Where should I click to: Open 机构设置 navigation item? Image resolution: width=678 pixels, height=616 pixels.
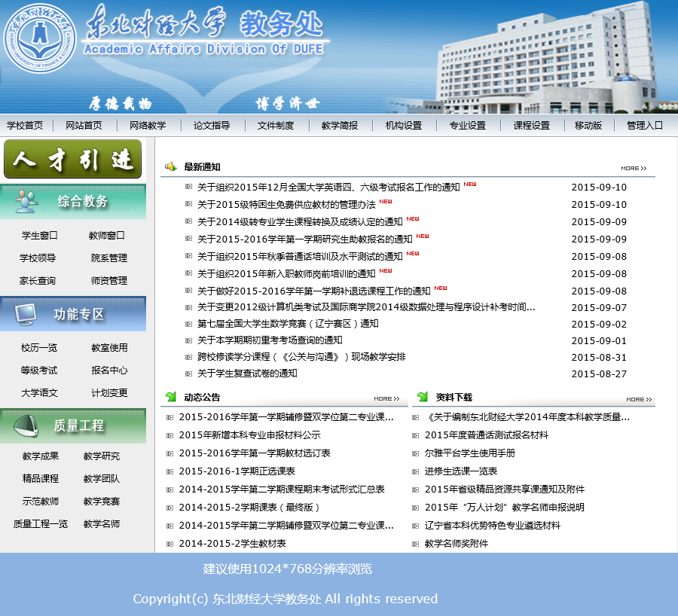(x=404, y=125)
